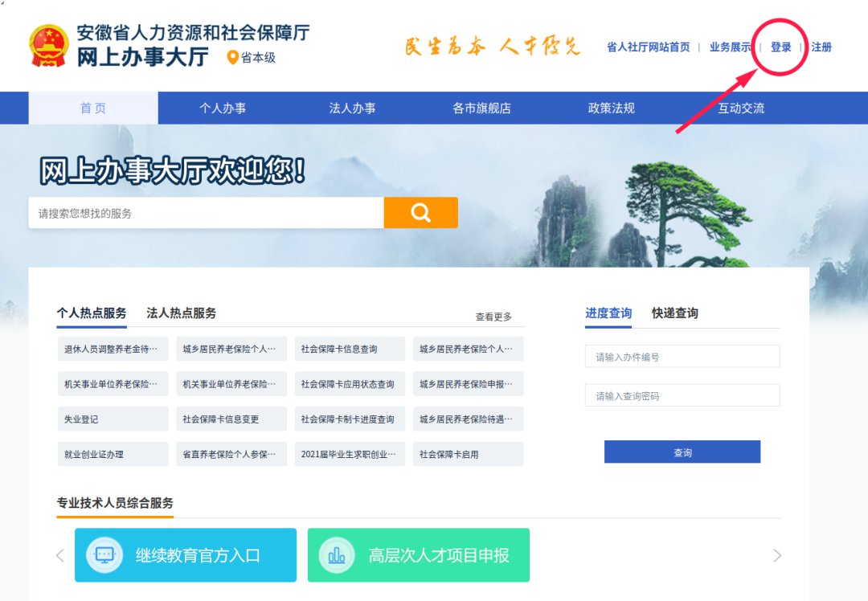Switch to 快递查询 tab
The image size is (868, 601).
[x=674, y=313]
